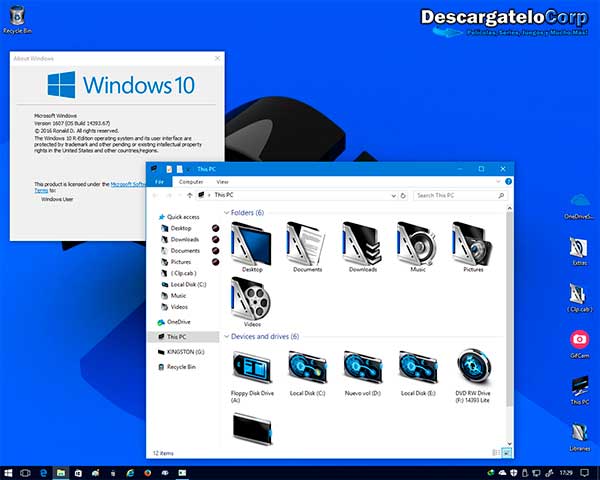Open the Downloads folder icon in This PC

coord(362,243)
